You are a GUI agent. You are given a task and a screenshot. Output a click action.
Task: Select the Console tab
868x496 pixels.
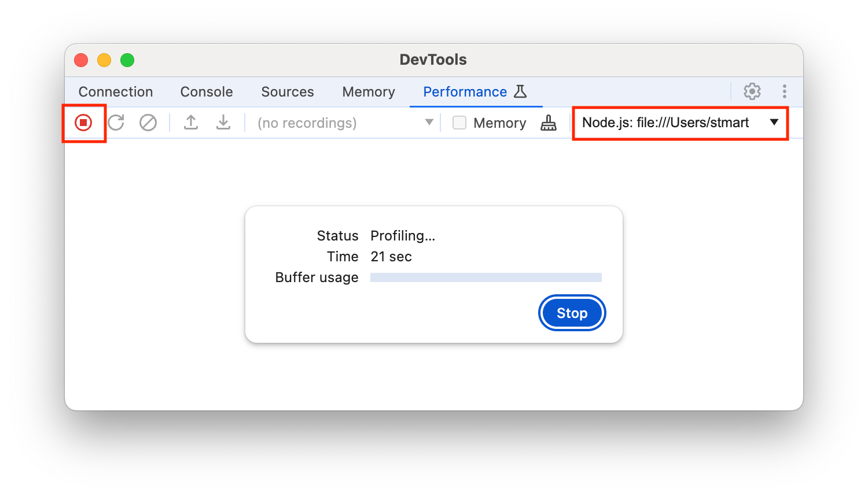pyautogui.click(x=206, y=91)
